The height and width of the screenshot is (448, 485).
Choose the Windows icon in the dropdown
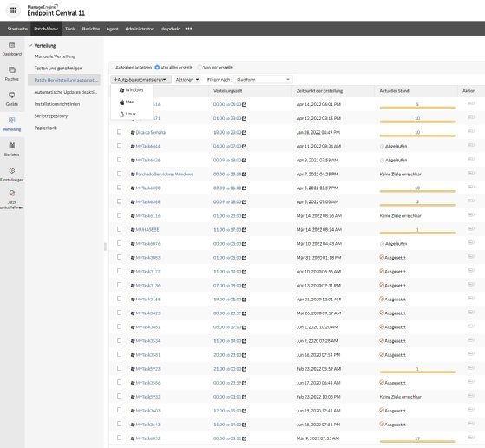[121, 90]
